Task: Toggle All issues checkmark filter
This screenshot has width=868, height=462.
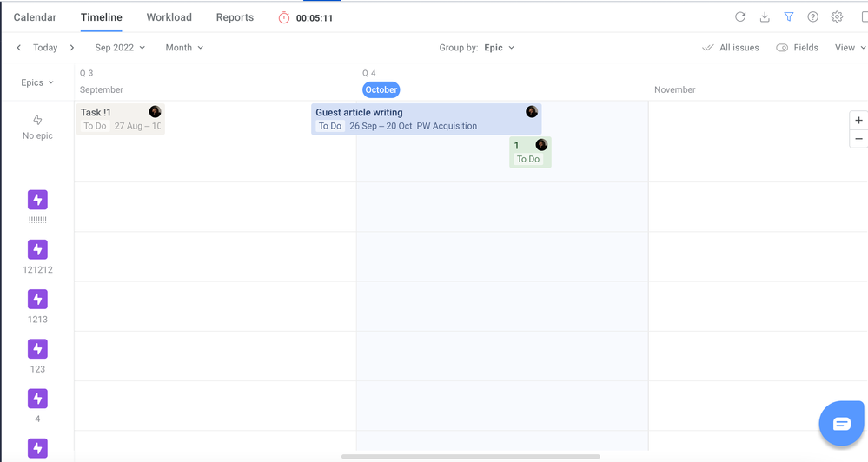Action: coord(731,48)
